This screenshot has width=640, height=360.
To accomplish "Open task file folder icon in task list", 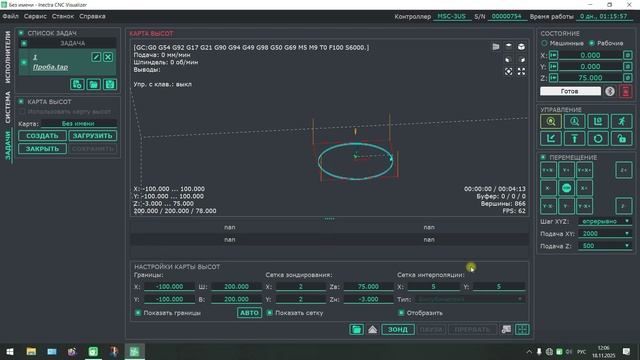I will (93, 84).
